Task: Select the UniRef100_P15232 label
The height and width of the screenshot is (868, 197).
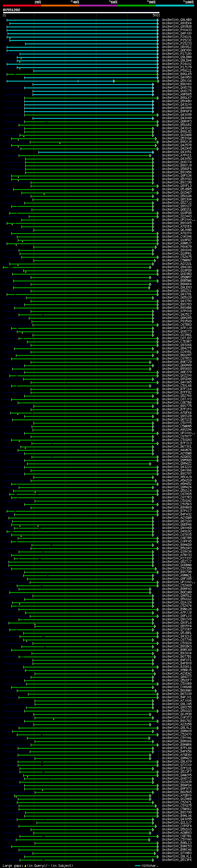Action: point(177,40)
